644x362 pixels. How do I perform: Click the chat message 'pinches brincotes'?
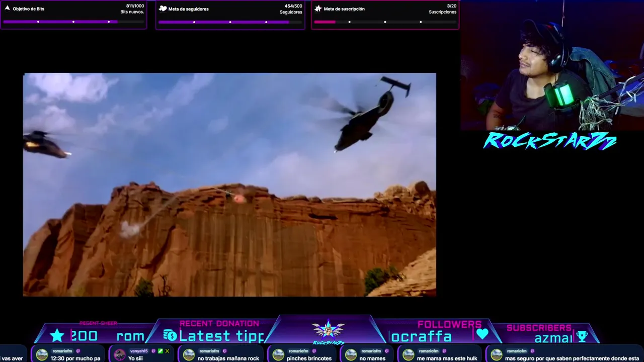point(309,358)
